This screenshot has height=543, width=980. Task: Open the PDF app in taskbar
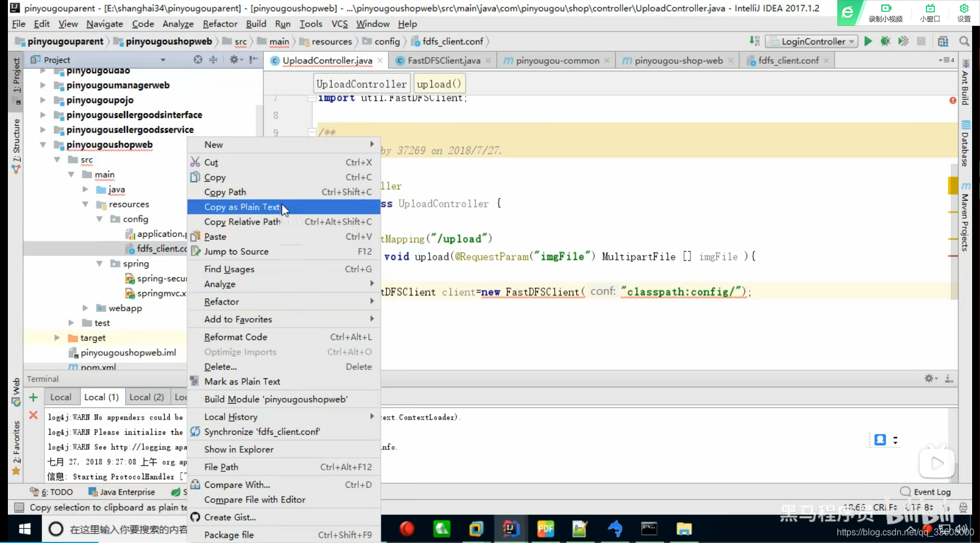pyautogui.click(x=545, y=529)
